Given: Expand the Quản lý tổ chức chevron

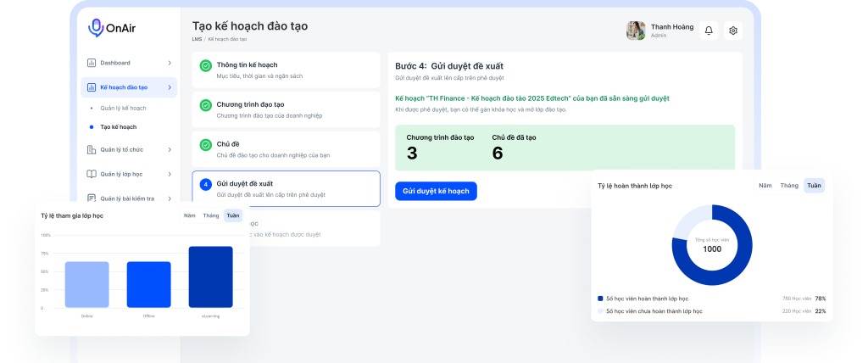Looking at the screenshot, I should pos(170,150).
